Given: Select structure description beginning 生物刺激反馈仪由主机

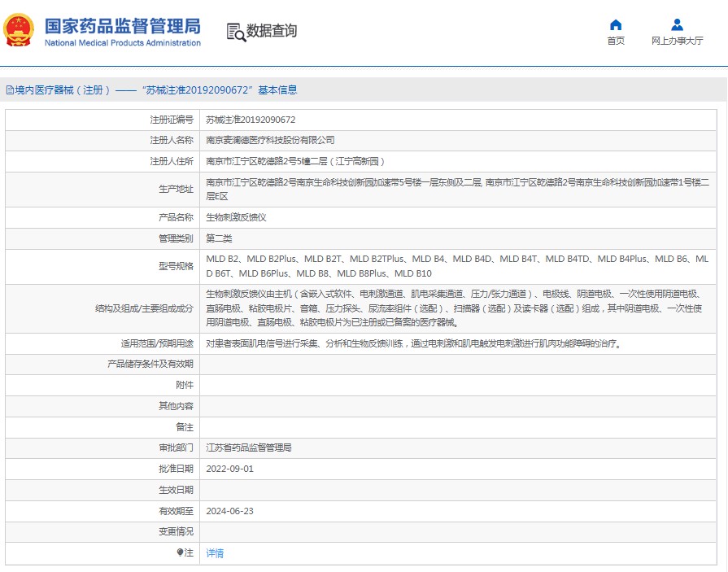Looking at the screenshot, I should click(x=454, y=308).
